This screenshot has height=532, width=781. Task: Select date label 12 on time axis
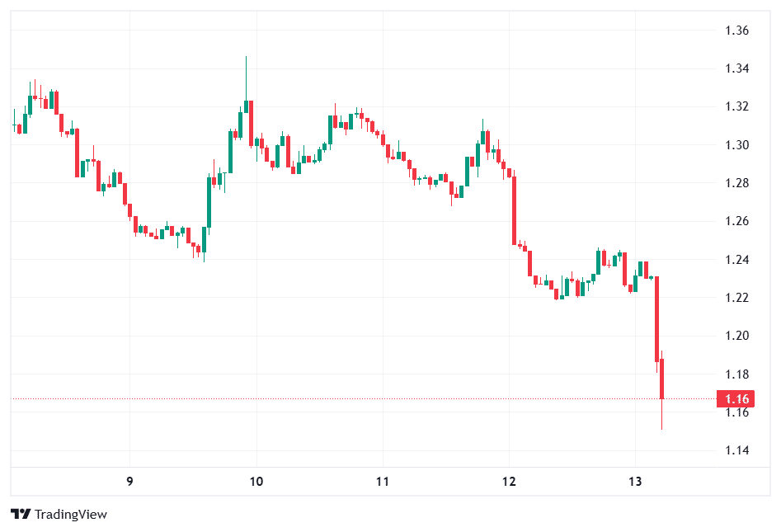tap(509, 481)
